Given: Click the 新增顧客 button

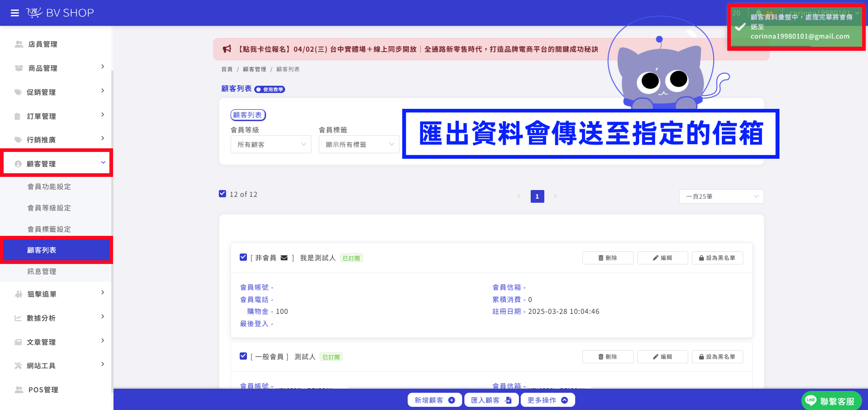Looking at the screenshot, I should (434, 400).
